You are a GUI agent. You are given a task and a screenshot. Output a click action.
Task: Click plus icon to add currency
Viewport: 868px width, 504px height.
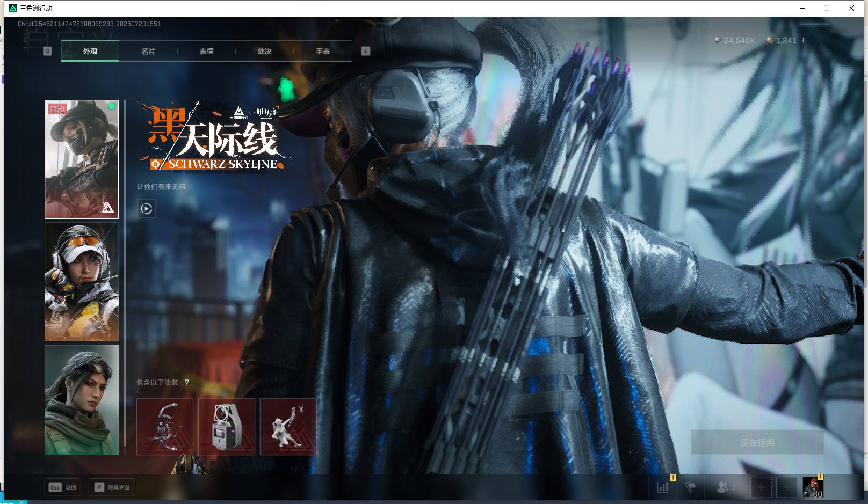coord(803,40)
